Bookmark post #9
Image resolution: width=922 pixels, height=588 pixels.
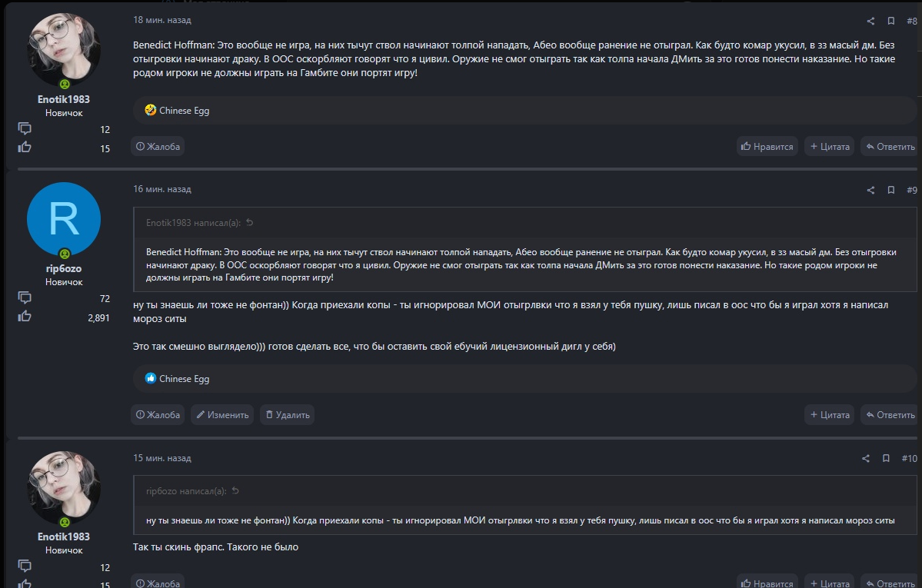[890, 190]
